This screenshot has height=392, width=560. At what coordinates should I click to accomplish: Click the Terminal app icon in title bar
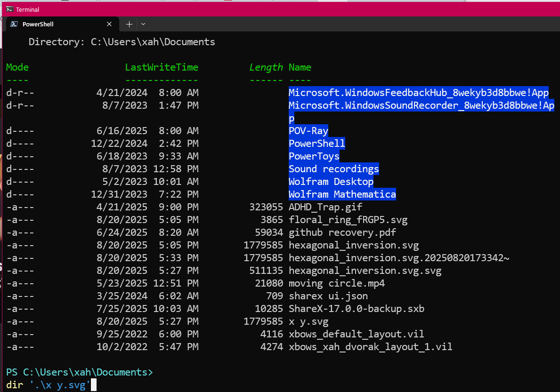(9, 9)
